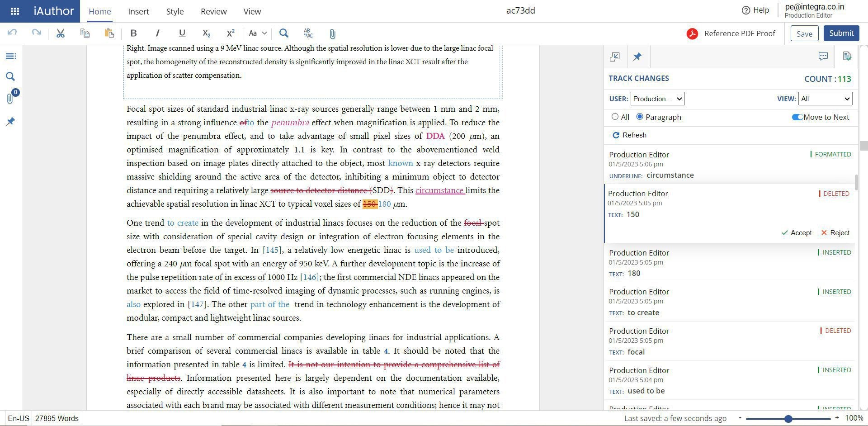Image resolution: width=868 pixels, height=426 pixels.
Task: Open the VIEW All dropdown
Action: (x=826, y=99)
